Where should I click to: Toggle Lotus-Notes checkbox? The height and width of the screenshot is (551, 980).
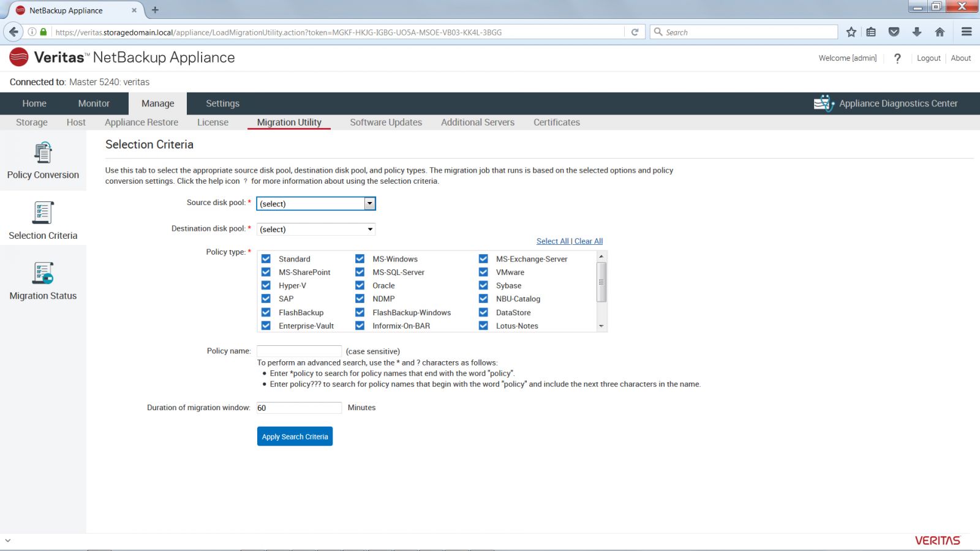click(483, 326)
